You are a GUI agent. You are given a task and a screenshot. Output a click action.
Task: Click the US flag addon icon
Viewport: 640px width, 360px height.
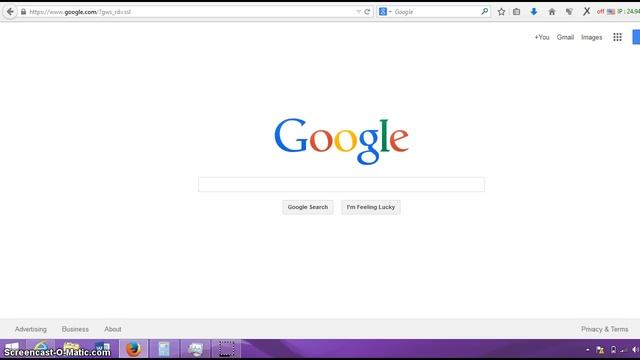point(611,12)
